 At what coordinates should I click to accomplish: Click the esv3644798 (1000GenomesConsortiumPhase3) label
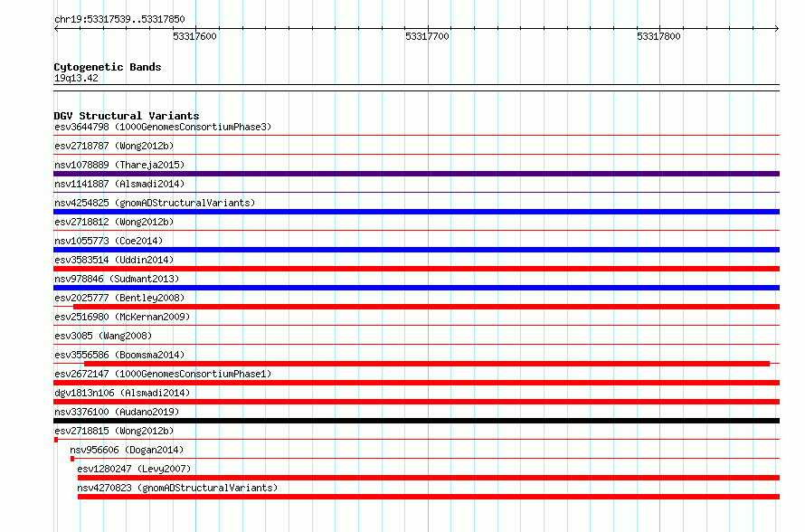pyautogui.click(x=163, y=127)
